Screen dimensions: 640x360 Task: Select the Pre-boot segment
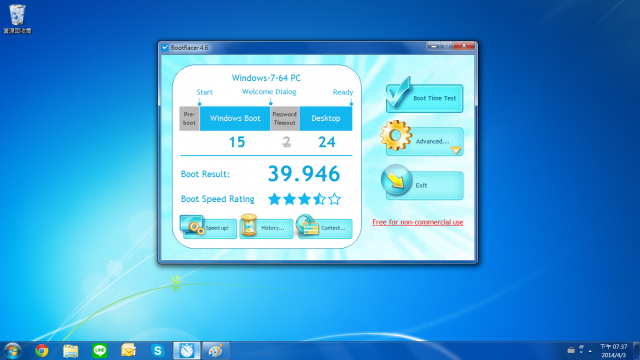tap(189, 118)
